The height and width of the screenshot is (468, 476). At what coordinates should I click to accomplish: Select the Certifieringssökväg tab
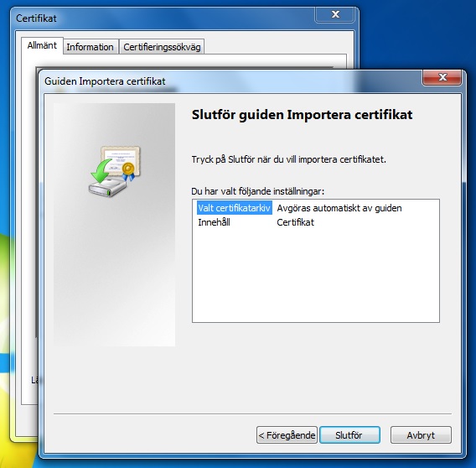162,47
